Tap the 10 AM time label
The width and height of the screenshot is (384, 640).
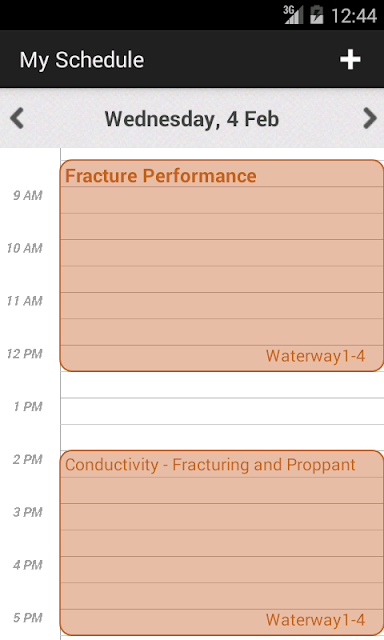pyautogui.click(x=24, y=248)
